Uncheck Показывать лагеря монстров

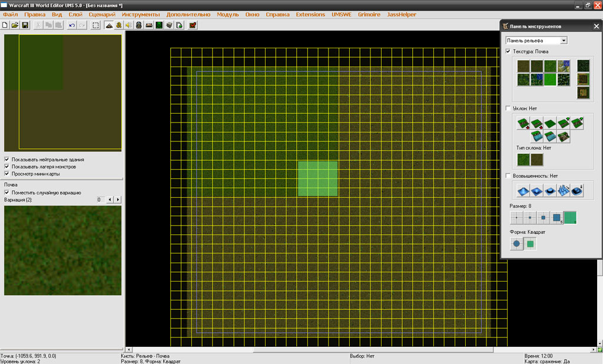(6, 167)
